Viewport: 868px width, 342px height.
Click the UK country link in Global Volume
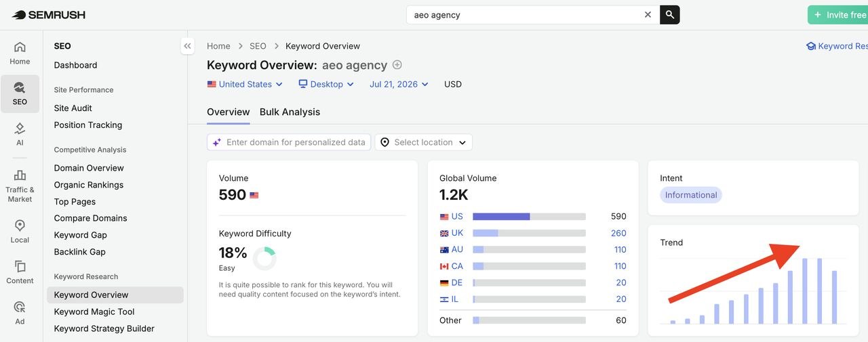(457, 233)
